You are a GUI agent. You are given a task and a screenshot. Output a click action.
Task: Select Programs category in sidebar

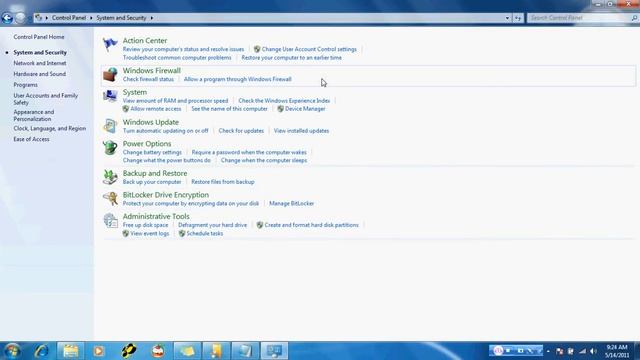coord(25,85)
